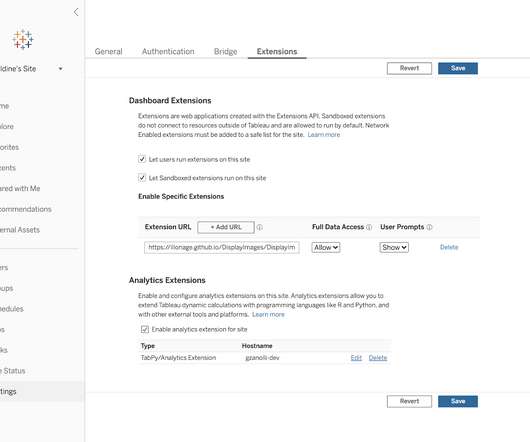
Task: Click the top Save button
Action: (458, 68)
